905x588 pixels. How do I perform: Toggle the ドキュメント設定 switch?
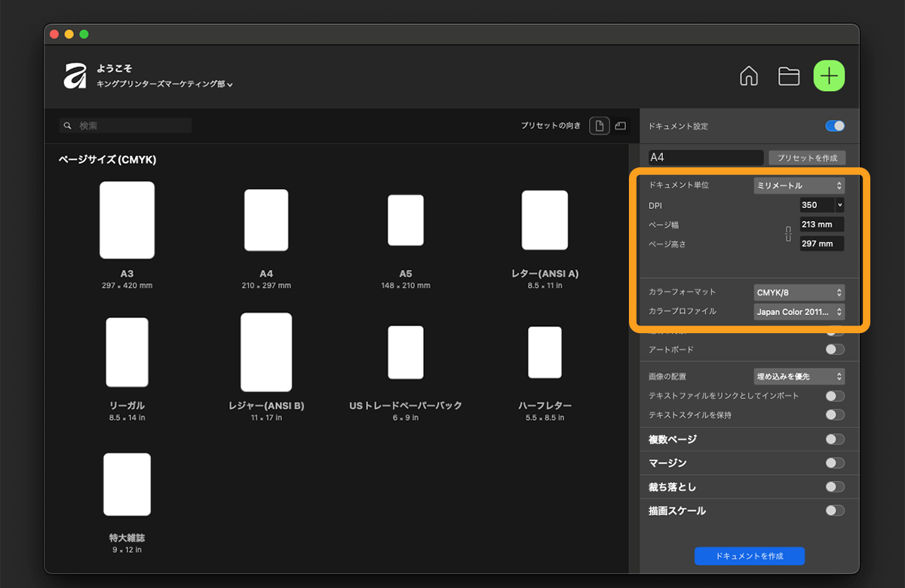(x=835, y=126)
